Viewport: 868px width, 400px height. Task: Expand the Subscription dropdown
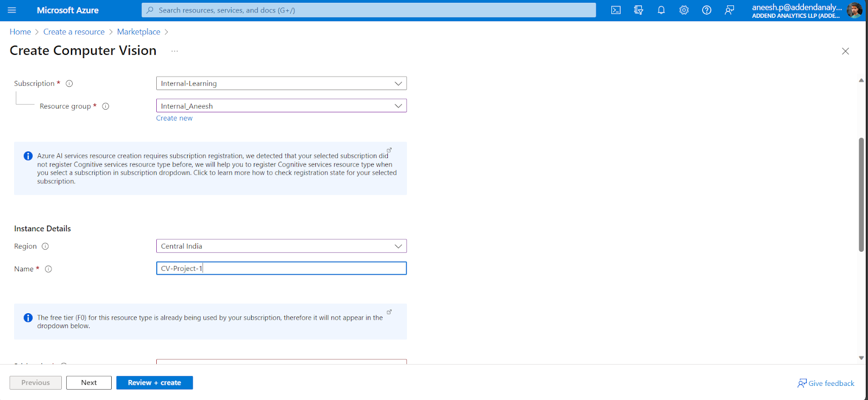point(282,84)
